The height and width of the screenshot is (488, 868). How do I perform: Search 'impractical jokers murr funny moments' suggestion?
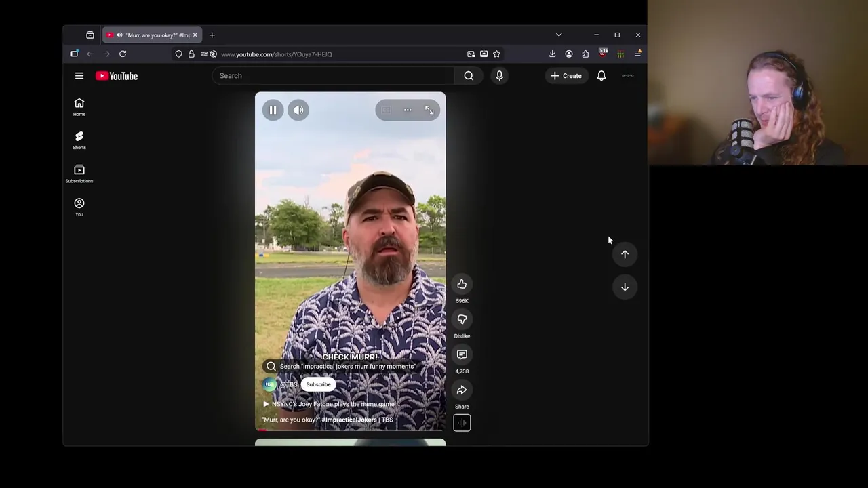[340, 367]
